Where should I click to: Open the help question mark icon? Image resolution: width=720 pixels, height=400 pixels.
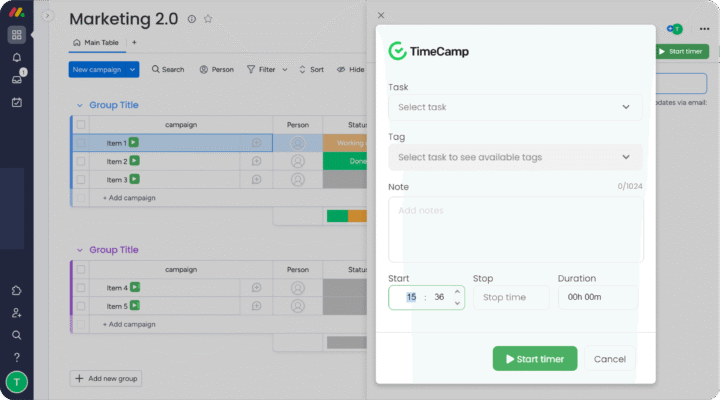(17, 357)
